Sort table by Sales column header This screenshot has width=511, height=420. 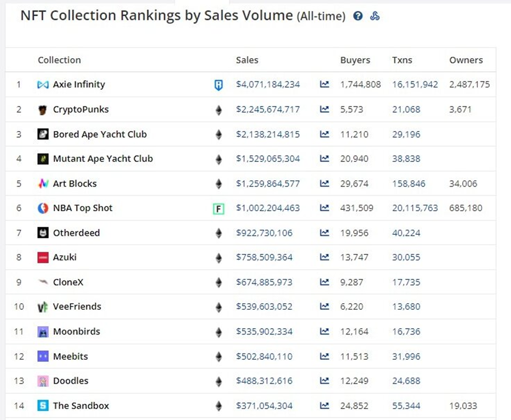click(247, 60)
